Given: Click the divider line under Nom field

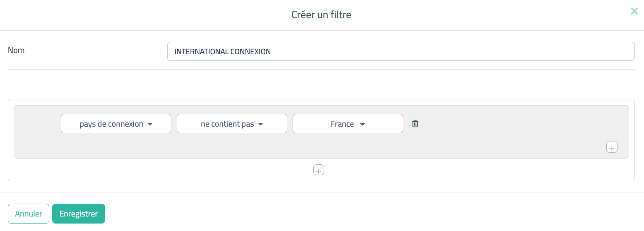Looking at the screenshot, I should 321,70.
